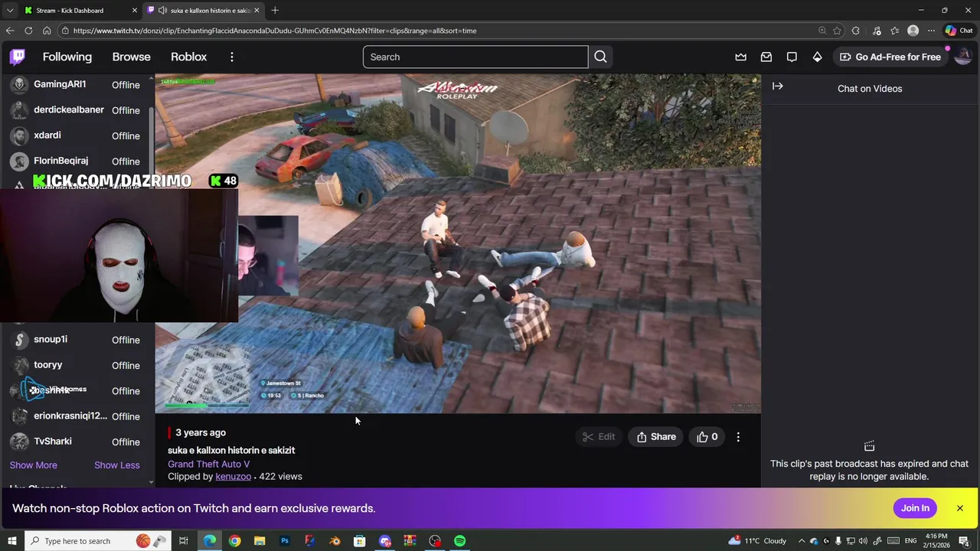Click the URL address bar
The image size is (980, 551).
436,31
